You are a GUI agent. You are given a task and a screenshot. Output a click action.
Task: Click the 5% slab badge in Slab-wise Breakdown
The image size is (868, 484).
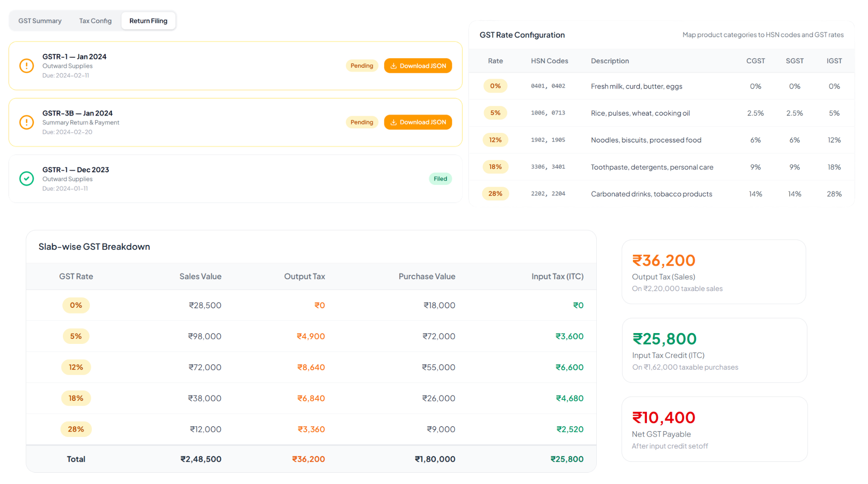click(x=76, y=337)
